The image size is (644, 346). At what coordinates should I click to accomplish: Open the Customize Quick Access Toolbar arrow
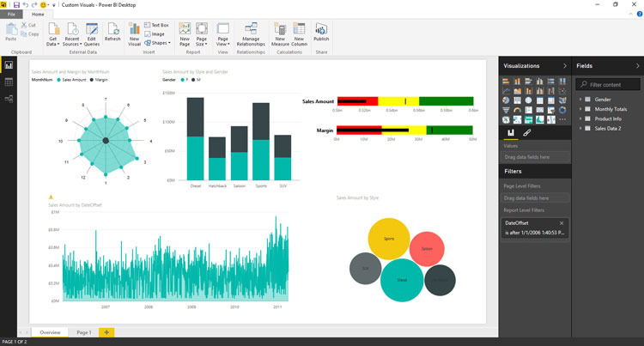point(54,5)
